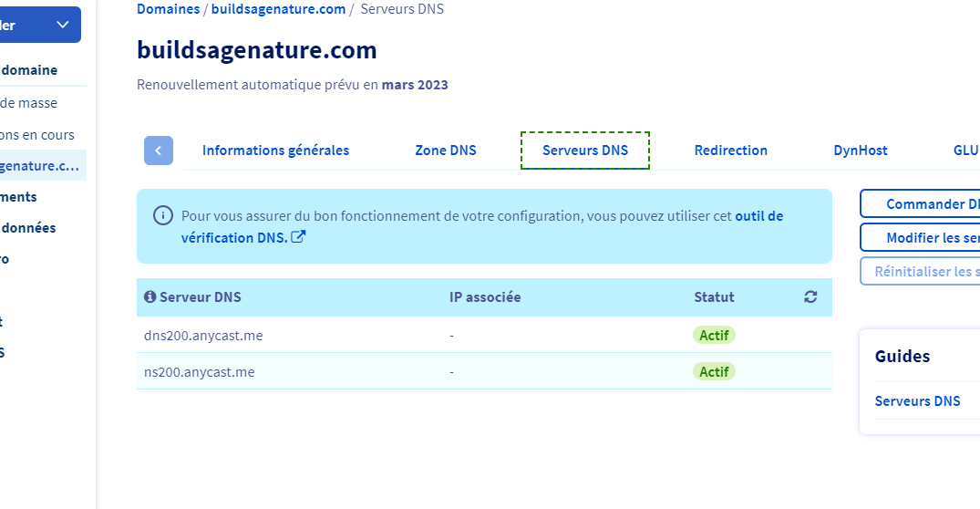Click the ns200.anycast.me server row

click(x=200, y=371)
